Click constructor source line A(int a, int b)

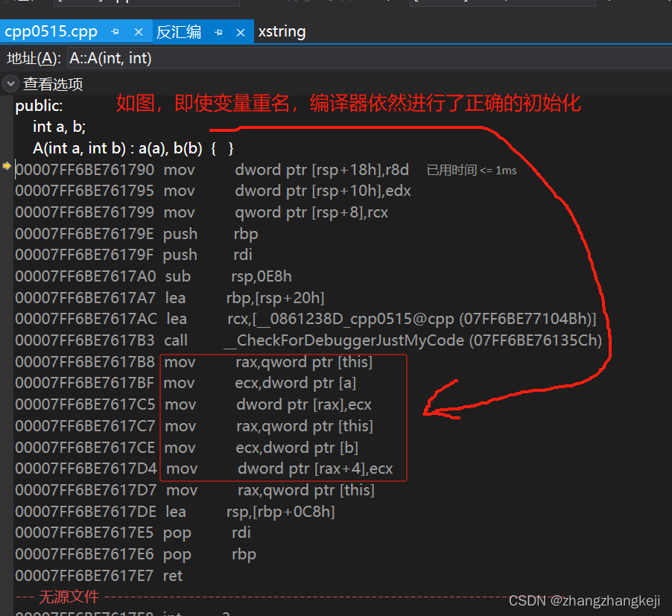pos(133,149)
